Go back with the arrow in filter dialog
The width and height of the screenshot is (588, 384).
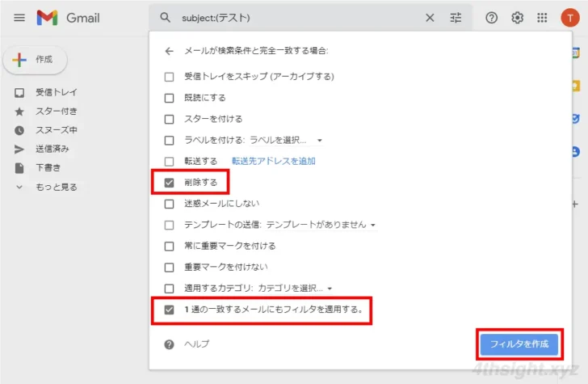pos(169,51)
